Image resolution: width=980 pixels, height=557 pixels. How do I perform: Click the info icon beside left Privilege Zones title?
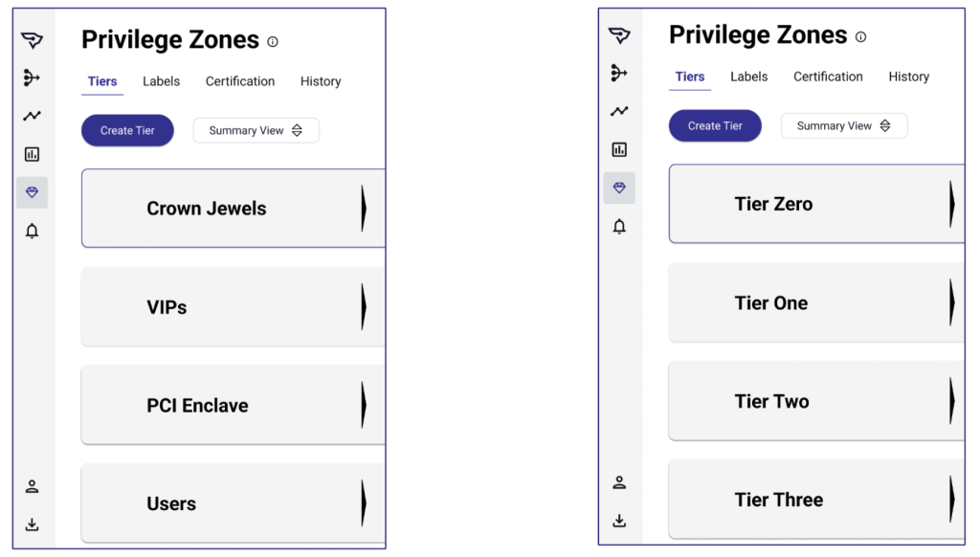(273, 42)
